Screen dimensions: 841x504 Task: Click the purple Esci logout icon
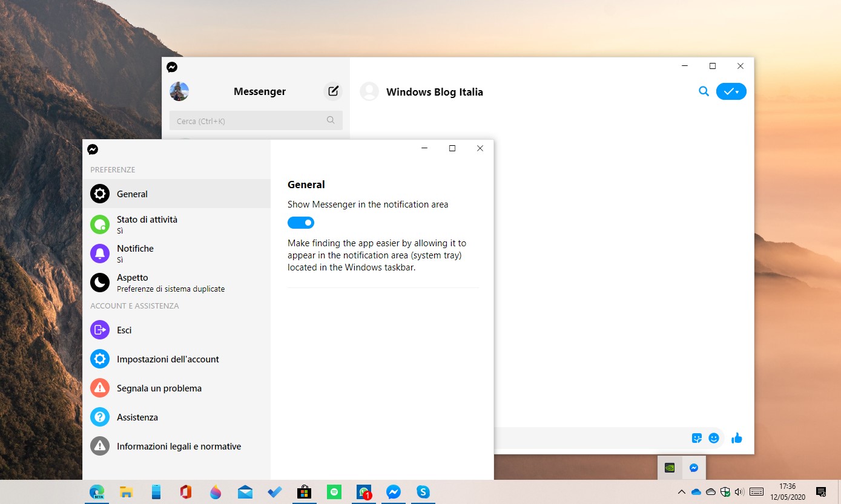coord(100,330)
